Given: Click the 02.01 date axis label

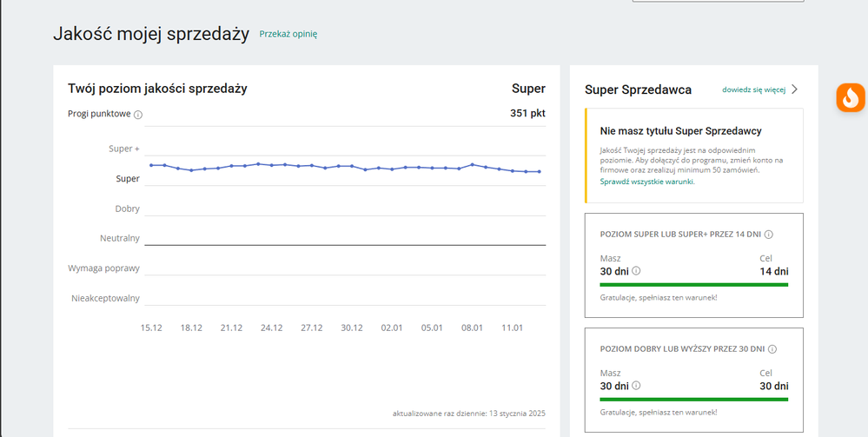Looking at the screenshot, I should [x=392, y=328].
